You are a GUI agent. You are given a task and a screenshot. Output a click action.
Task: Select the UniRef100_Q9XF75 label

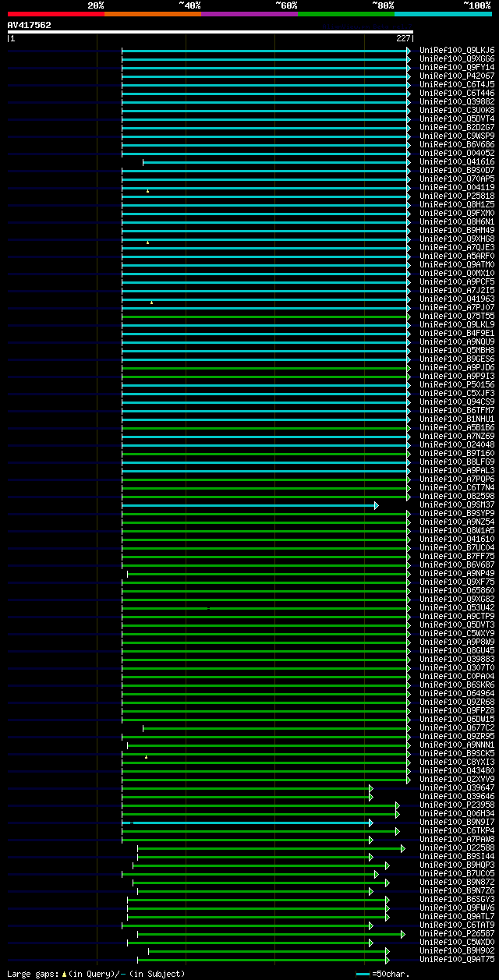pyautogui.click(x=457, y=582)
